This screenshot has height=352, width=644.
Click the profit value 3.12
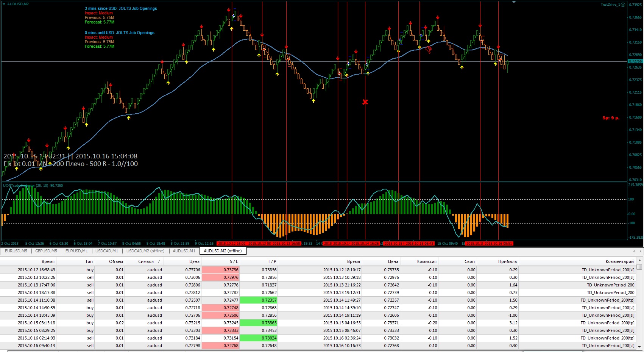point(513,323)
